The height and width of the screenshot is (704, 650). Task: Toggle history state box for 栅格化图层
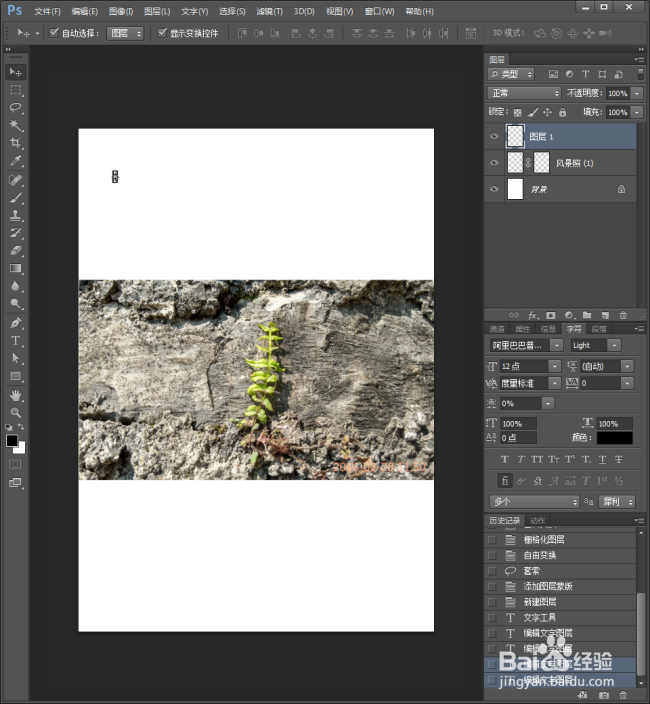click(492, 540)
